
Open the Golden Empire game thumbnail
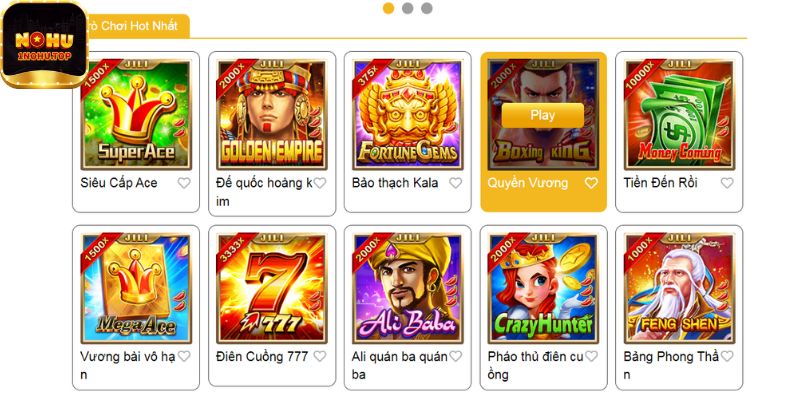coord(271,115)
